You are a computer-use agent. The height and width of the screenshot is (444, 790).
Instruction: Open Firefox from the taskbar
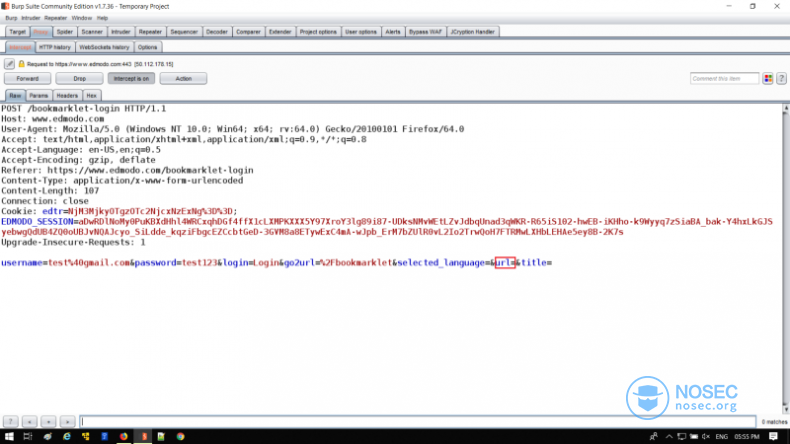point(123,436)
